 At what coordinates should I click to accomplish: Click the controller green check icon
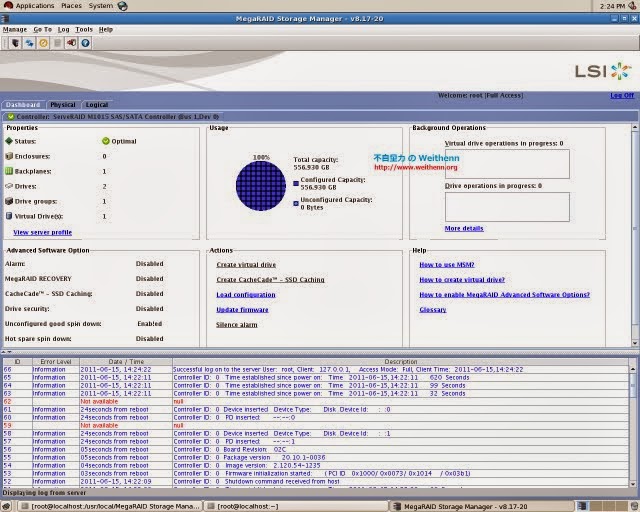pos(11,117)
